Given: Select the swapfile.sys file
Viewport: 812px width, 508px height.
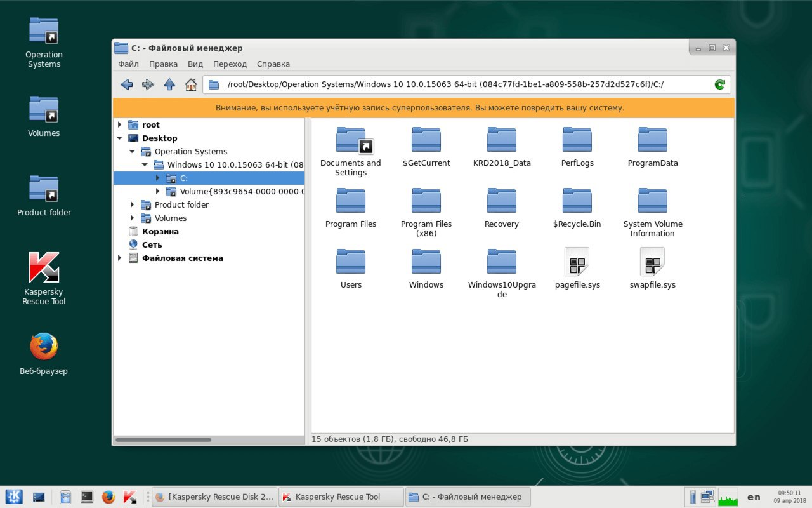Looking at the screenshot, I should click(x=653, y=269).
